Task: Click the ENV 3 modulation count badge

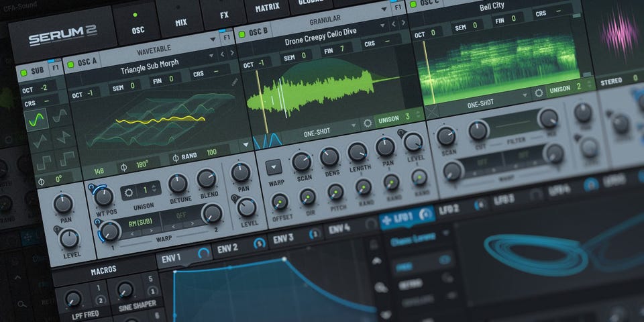Action: coord(314,233)
